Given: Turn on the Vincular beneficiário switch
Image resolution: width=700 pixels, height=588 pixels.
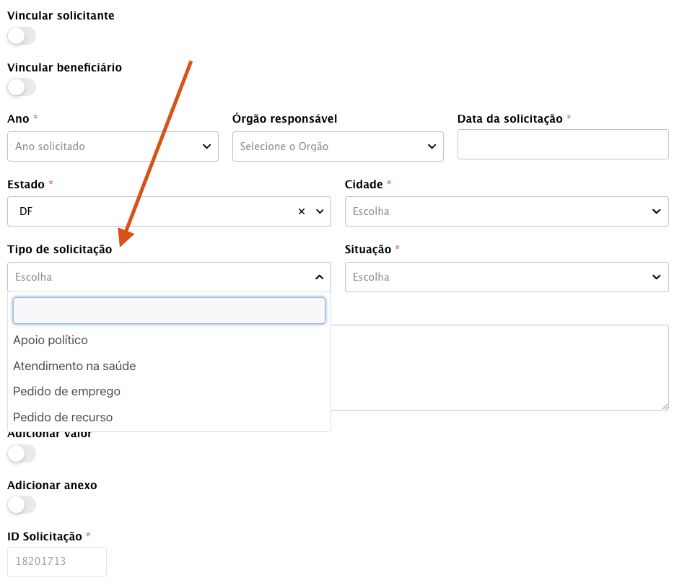Looking at the screenshot, I should (21, 87).
